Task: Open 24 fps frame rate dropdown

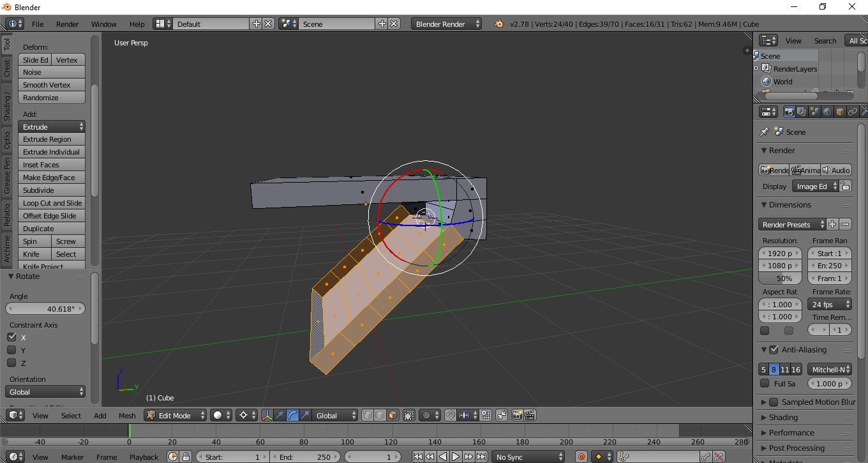Action: point(830,304)
